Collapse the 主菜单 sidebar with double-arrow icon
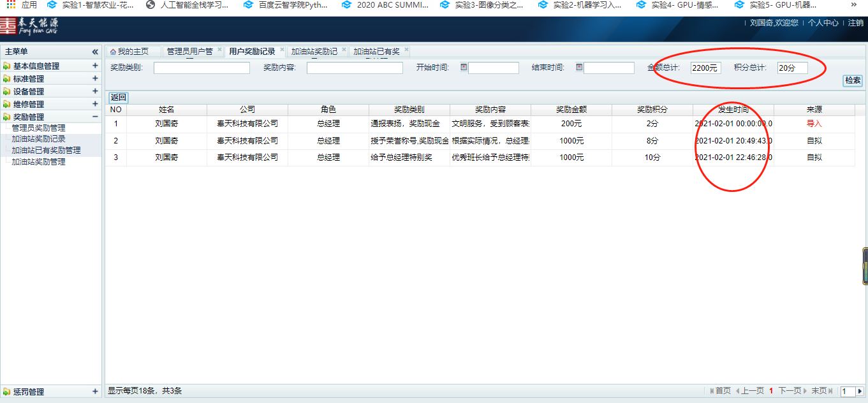Image resolution: width=868 pixels, height=403 pixels. click(x=95, y=52)
